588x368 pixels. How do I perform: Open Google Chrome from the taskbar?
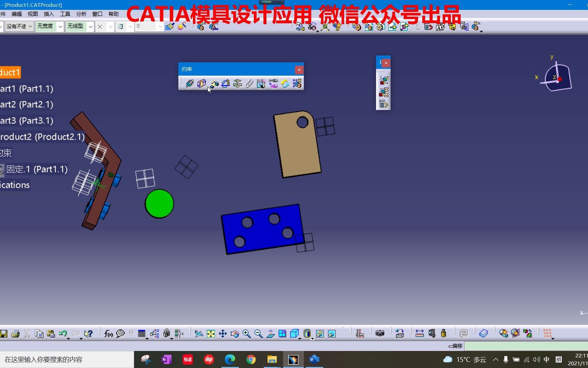pyautogui.click(x=251, y=359)
